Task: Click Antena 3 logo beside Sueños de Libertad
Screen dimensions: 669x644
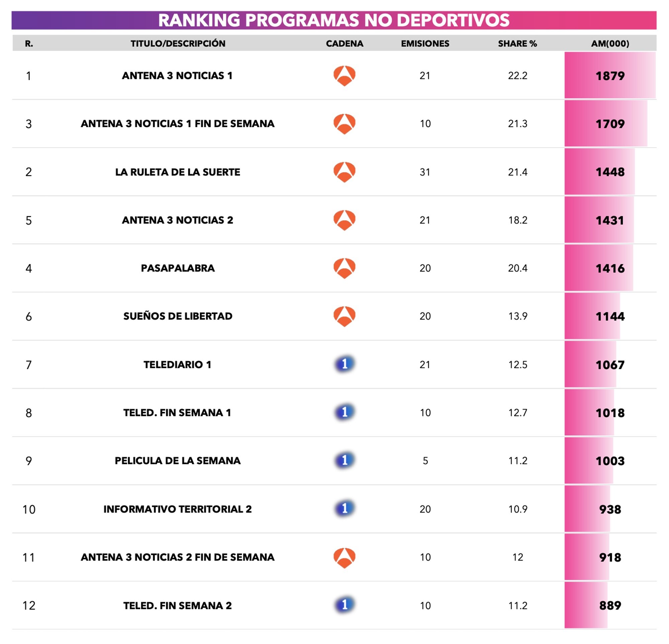Action: tap(344, 316)
